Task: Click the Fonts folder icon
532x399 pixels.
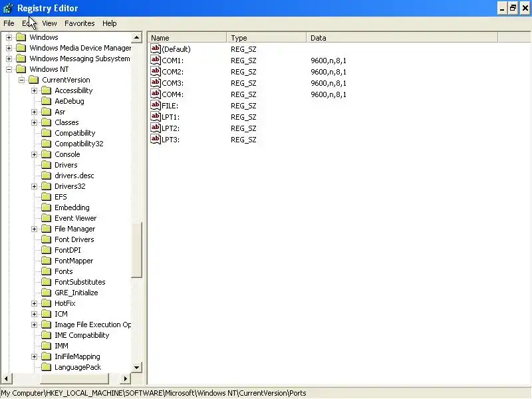Action: (x=46, y=271)
